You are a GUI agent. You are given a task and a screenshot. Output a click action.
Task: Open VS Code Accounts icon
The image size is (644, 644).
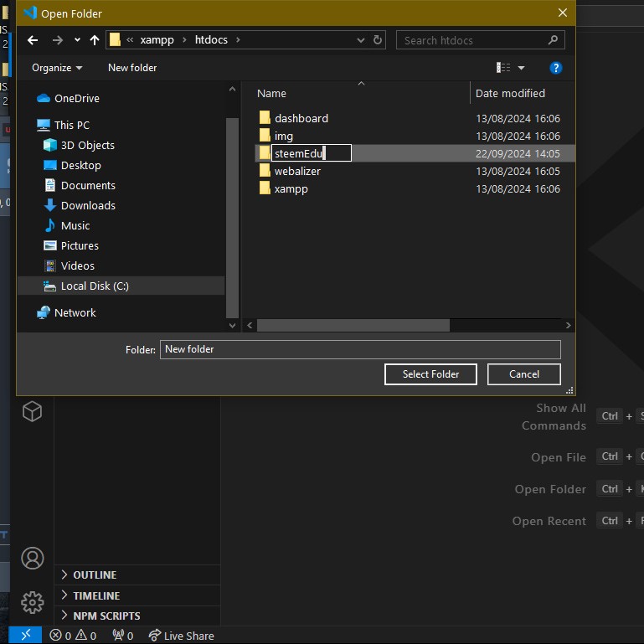(x=32, y=558)
